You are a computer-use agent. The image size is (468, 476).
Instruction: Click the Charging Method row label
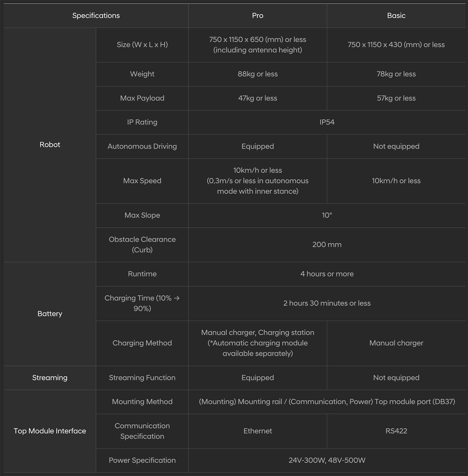tap(142, 343)
